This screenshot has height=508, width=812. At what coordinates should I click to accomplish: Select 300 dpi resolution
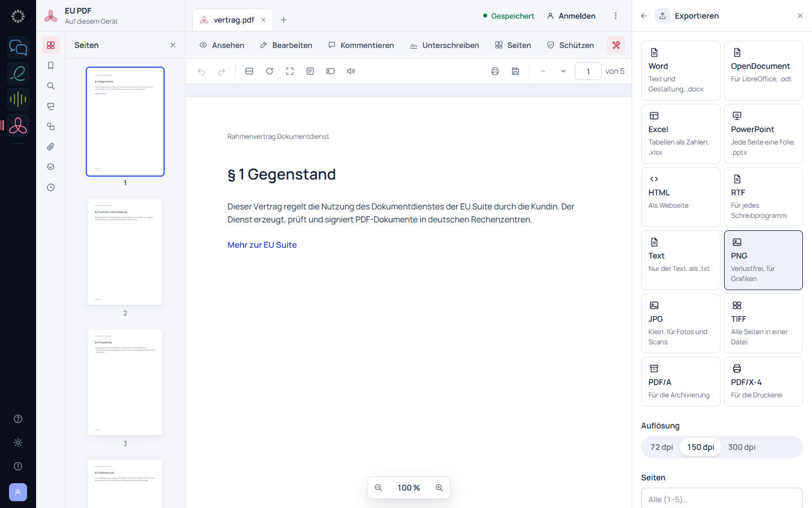(x=742, y=447)
